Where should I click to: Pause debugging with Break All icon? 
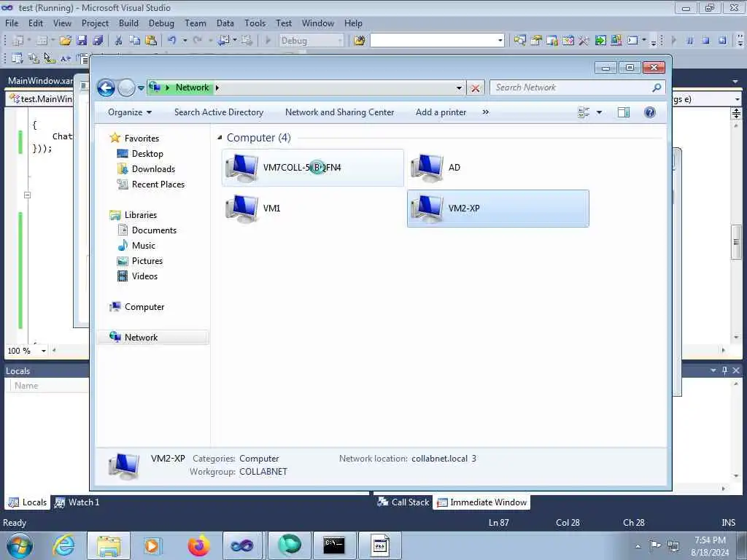tap(689, 41)
